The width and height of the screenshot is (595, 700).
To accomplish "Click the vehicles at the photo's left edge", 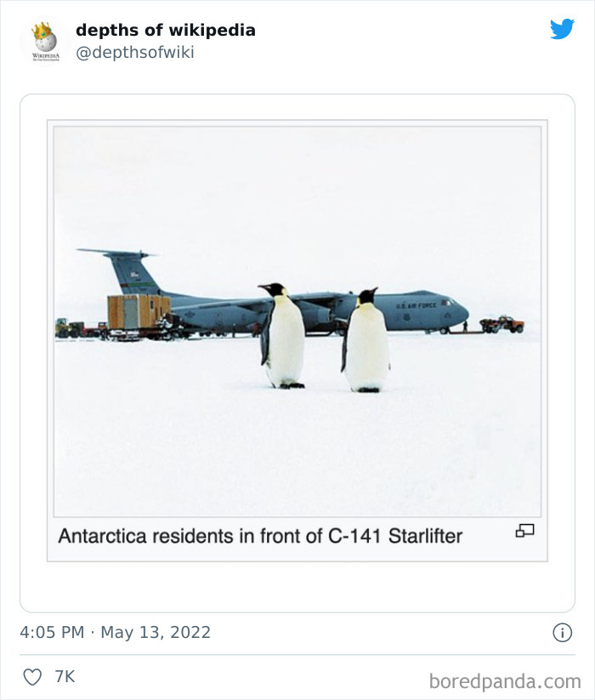I will [x=71, y=328].
